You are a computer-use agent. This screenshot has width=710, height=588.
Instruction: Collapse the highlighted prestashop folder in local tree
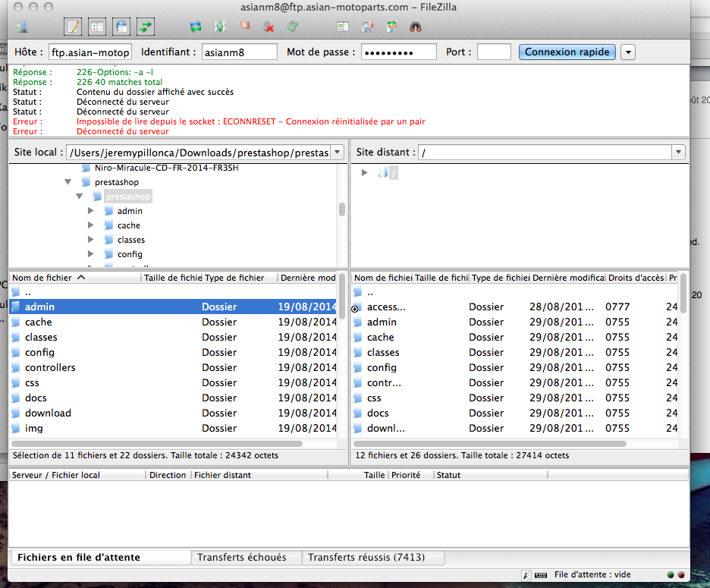(x=79, y=197)
